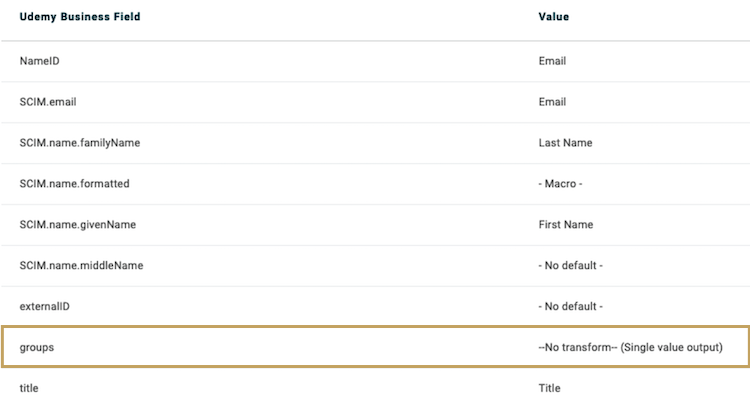This screenshot has width=750, height=412.
Task: Select the SCIM.name.middleName row
Action: pos(81,265)
